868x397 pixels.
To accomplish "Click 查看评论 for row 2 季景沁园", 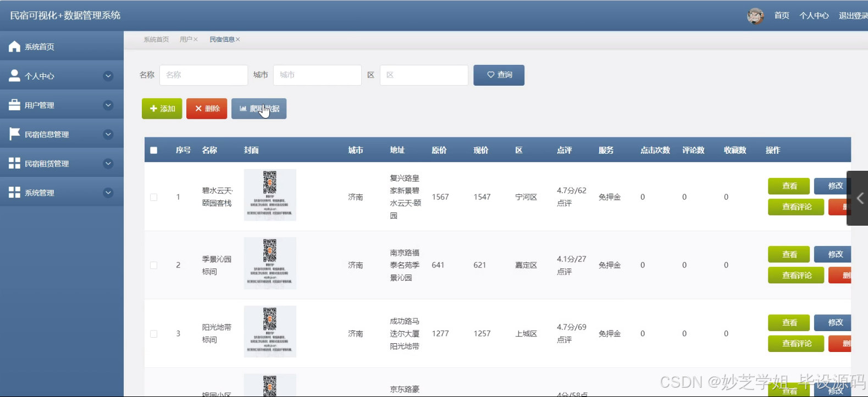I will pyautogui.click(x=796, y=276).
